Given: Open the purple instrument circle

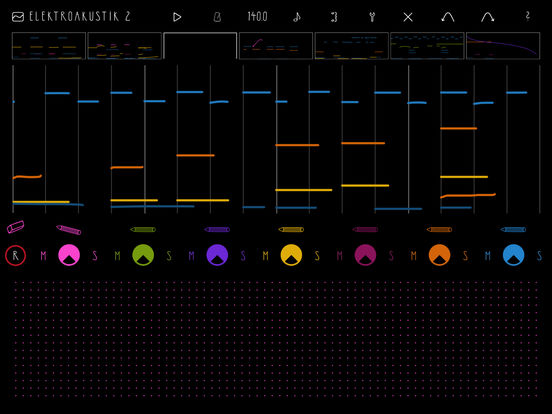Looking at the screenshot, I should coord(217,255).
